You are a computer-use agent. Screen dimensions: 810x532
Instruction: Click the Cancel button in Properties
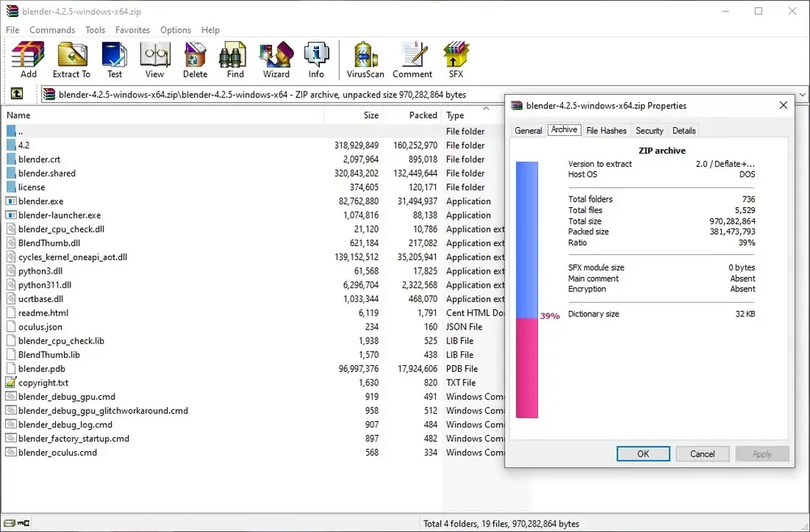pos(702,453)
